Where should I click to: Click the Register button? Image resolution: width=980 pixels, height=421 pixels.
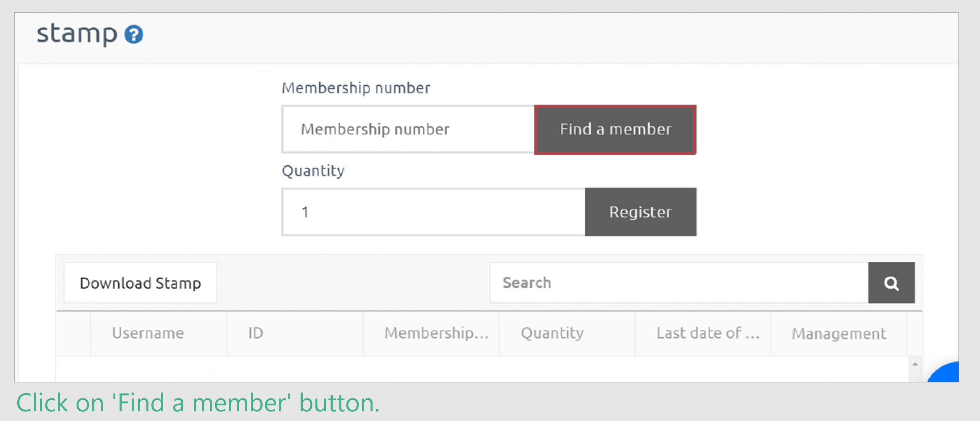640,212
